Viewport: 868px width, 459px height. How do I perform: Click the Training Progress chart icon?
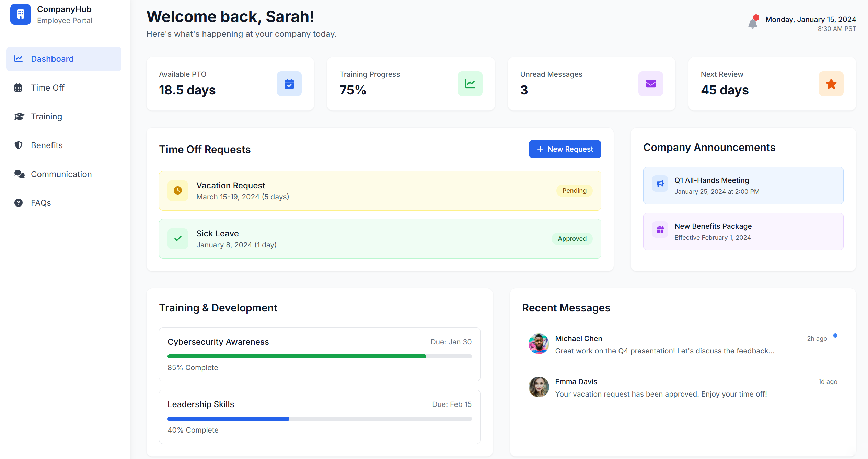[470, 84]
